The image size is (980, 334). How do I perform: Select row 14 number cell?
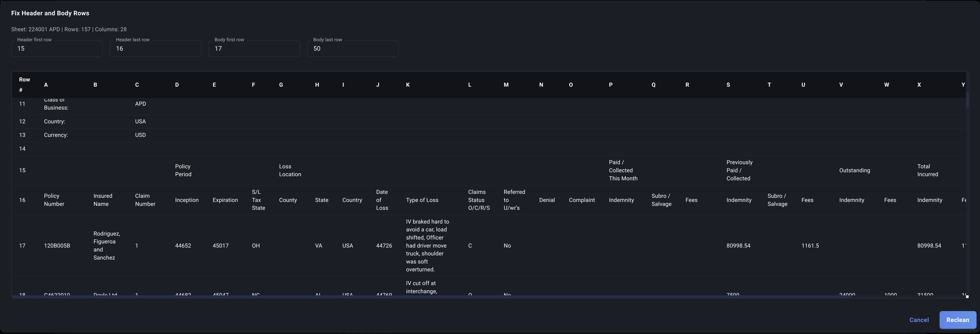(22, 149)
